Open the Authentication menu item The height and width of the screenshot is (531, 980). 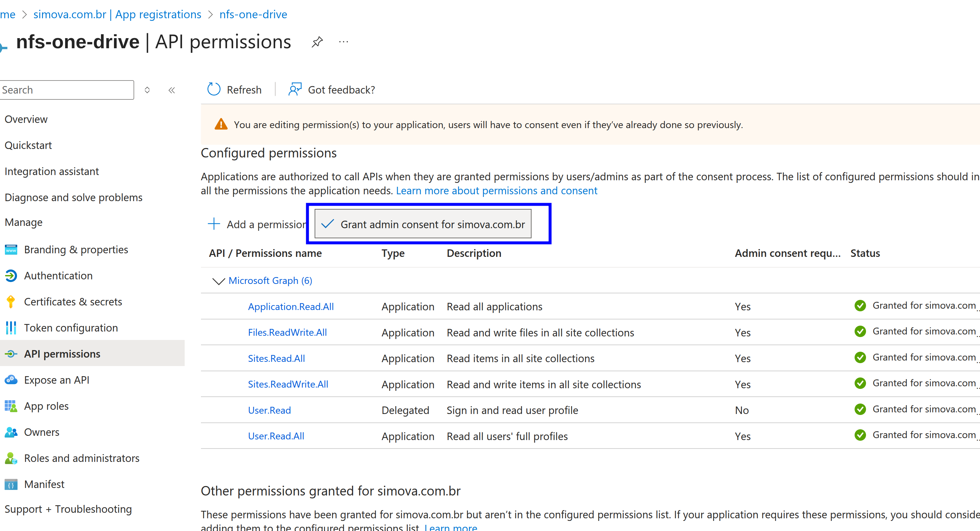pos(58,275)
